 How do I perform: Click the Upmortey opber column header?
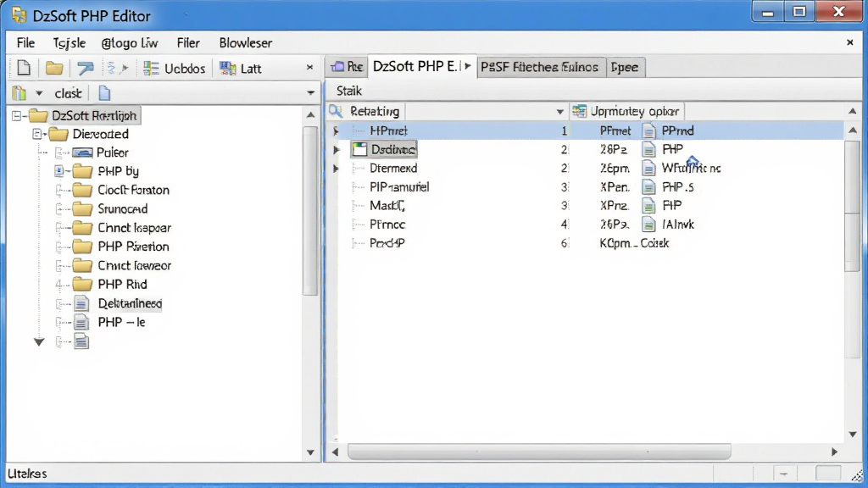coord(627,111)
